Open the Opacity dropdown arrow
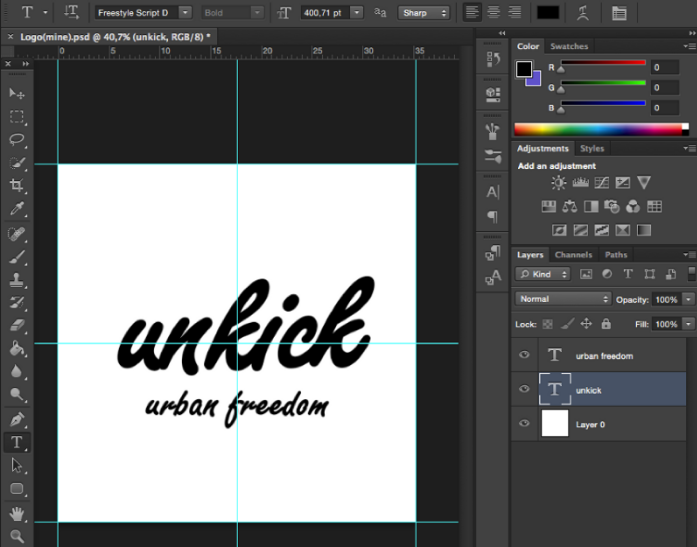Screen dimensions: 697x547 [689, 299]
